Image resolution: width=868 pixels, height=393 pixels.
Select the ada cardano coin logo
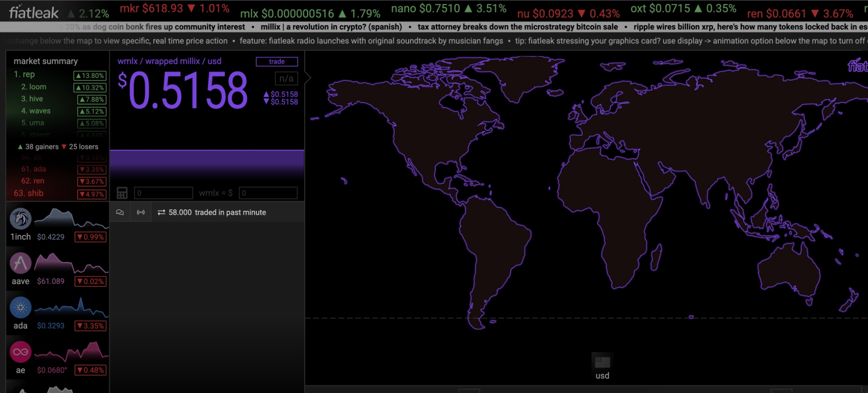pyautogui.click(x=20, y=308)
